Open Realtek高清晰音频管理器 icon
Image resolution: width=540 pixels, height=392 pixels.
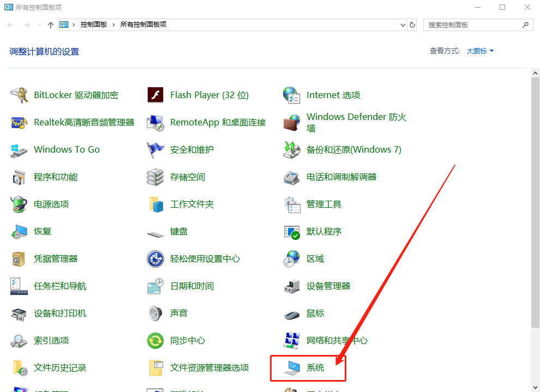pos(19,123)
